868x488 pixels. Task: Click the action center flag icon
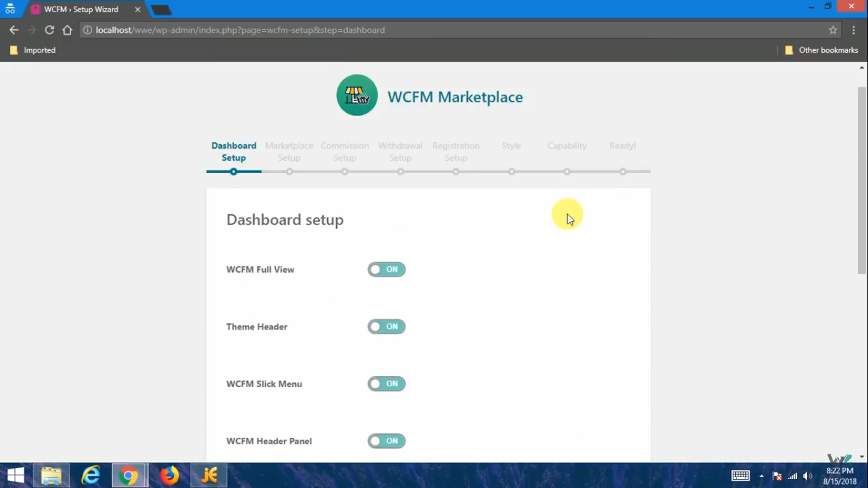(776, 476)
